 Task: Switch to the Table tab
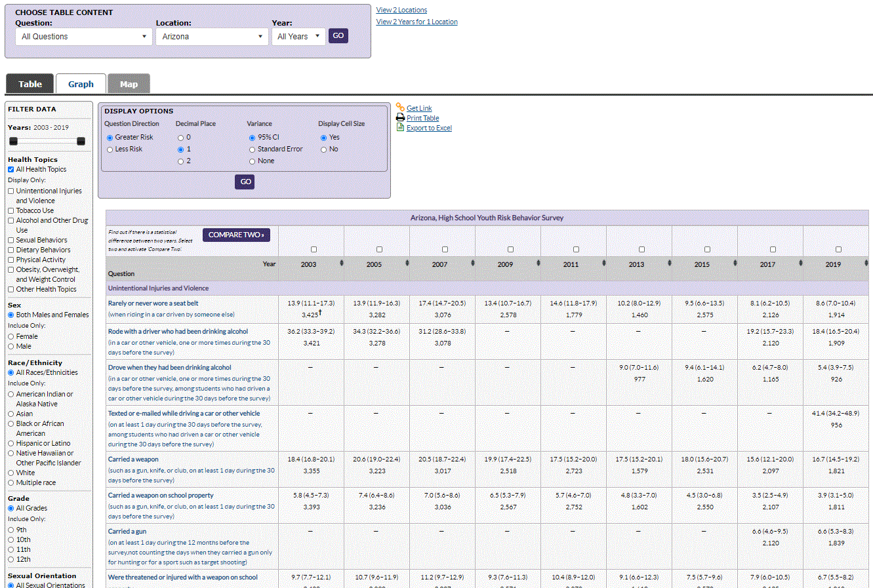(x=30, y=84)
